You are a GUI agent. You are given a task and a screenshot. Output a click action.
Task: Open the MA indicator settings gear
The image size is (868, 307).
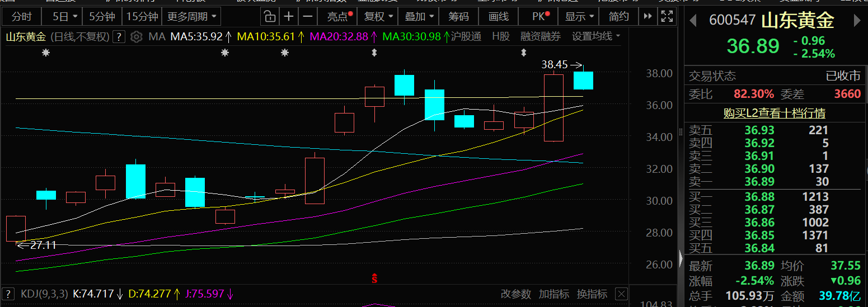(136, 37)
